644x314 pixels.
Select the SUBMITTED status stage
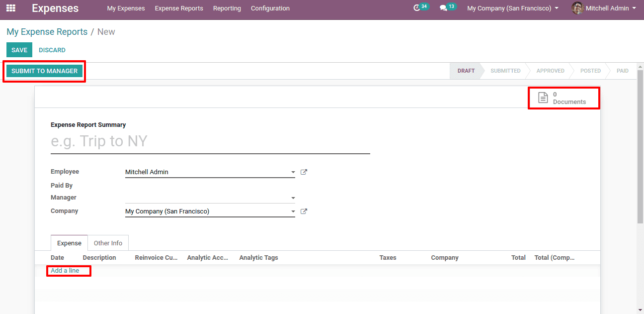click(505, 71)
